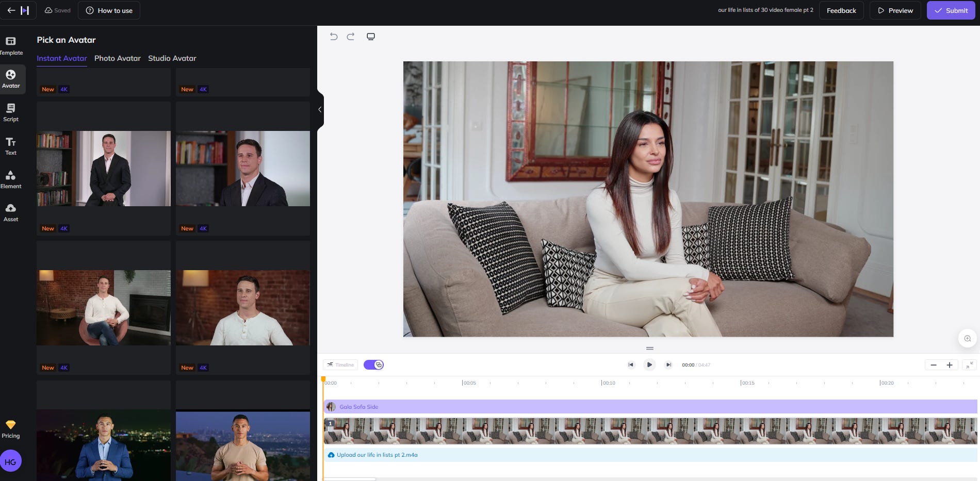Choose the man in chair brick wall avatar
This screenshot has width=980, height=481.
(x=104, y=308)
